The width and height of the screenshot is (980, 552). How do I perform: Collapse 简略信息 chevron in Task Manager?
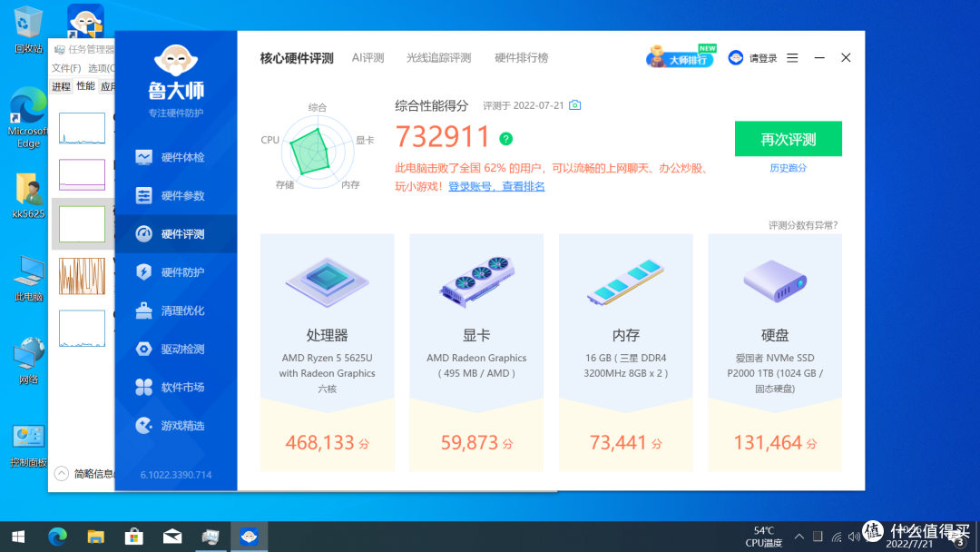click(x=62, y=473)
